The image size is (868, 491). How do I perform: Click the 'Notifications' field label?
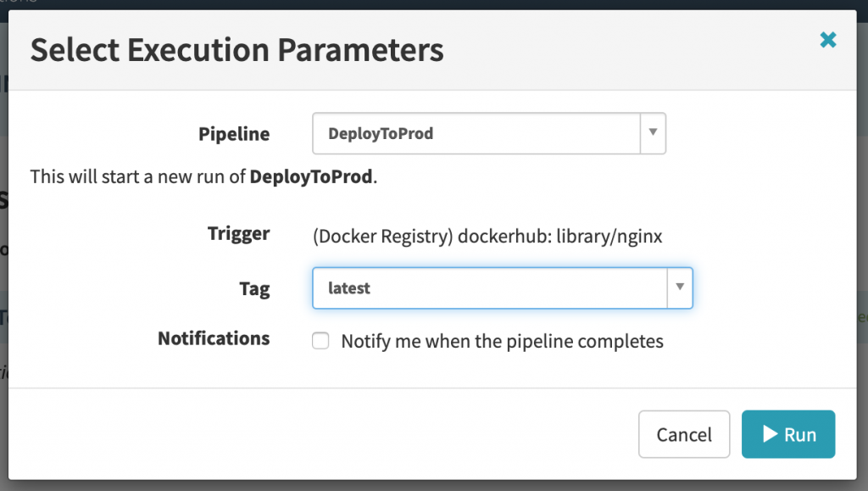point(214,339)
